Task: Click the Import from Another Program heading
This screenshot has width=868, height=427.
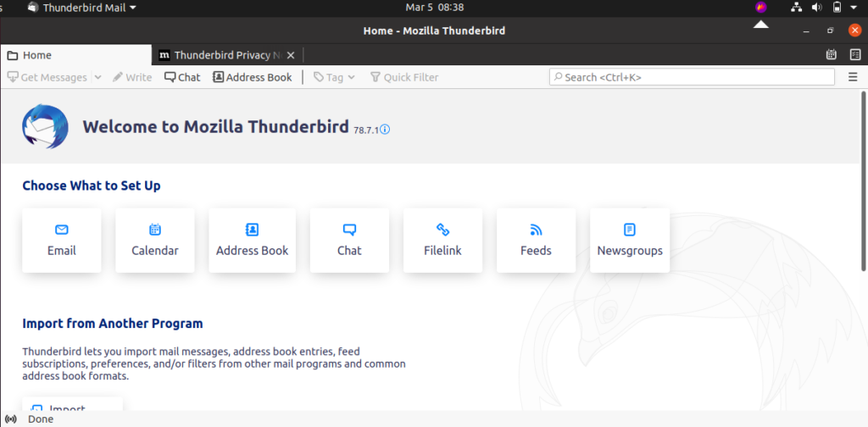Action: point(113,324)
